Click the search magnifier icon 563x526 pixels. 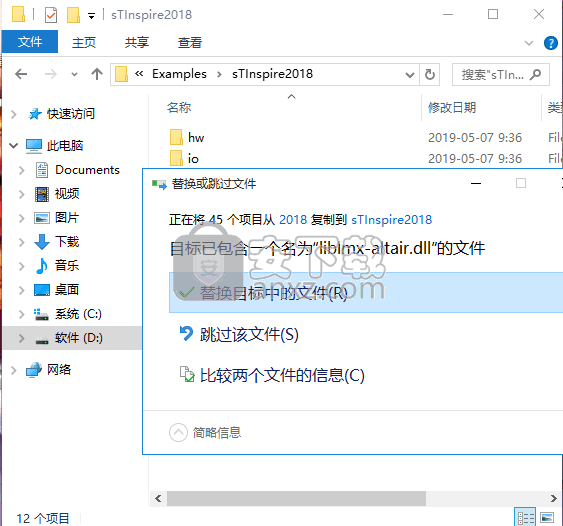click(536, 74)
